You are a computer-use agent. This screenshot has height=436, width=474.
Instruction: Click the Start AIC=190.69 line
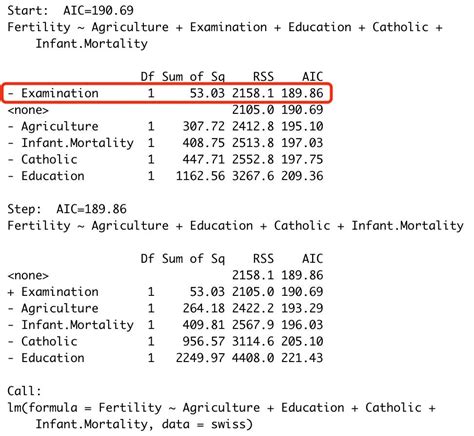click(70, 10)
